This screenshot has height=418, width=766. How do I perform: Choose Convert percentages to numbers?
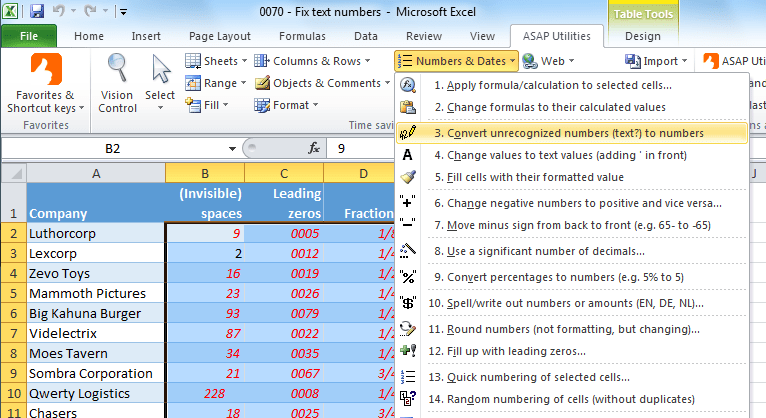click(x=572, y=277)
